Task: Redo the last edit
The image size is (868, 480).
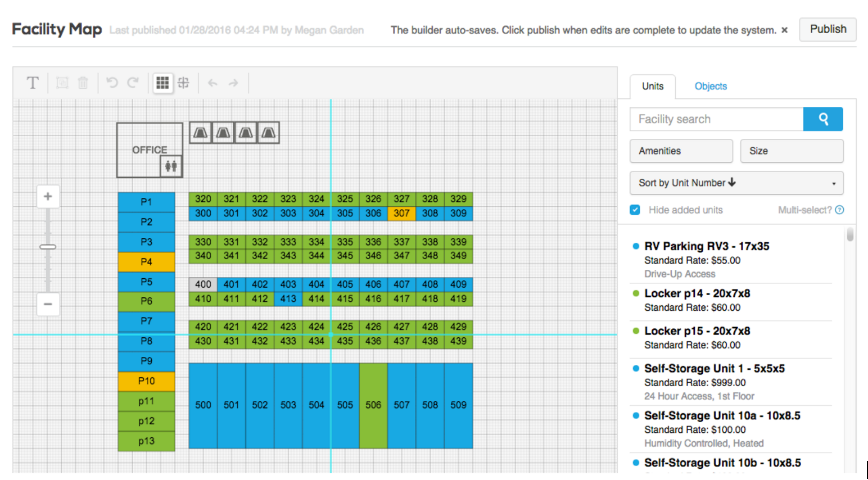Action: click(133, 83)
